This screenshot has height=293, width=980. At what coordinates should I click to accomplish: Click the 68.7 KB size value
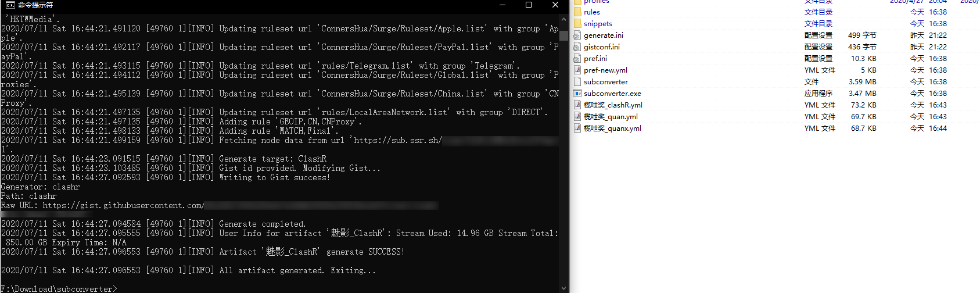pyautogui.click(x=864, y=128)
